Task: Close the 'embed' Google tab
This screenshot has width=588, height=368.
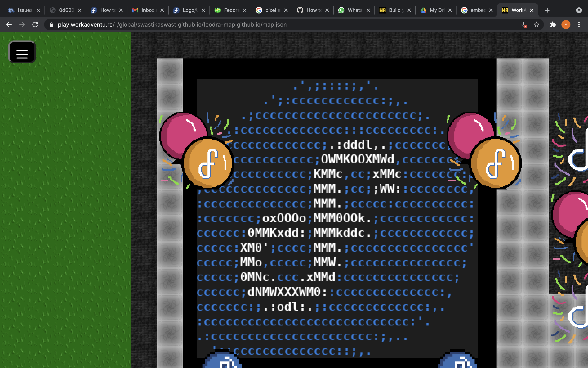Action: 491,10
